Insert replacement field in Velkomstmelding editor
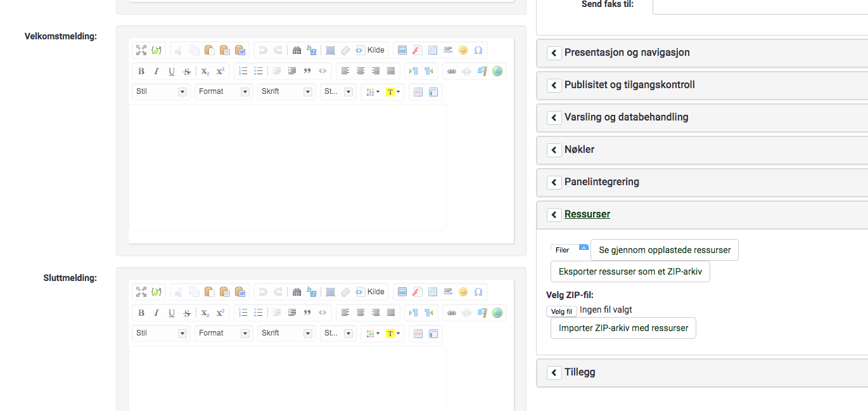Image resolution: width=868 pixels, height=411 pixels. click(156, 50)
